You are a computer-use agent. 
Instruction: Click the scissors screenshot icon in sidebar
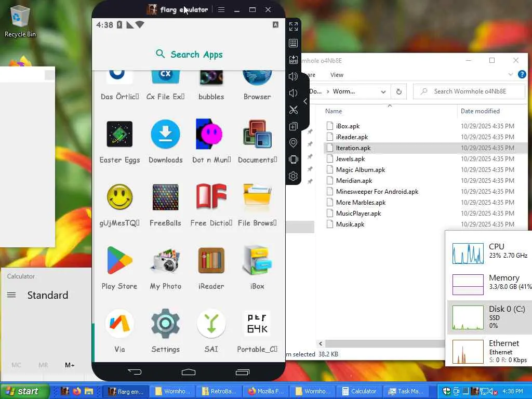click(294, 110)
